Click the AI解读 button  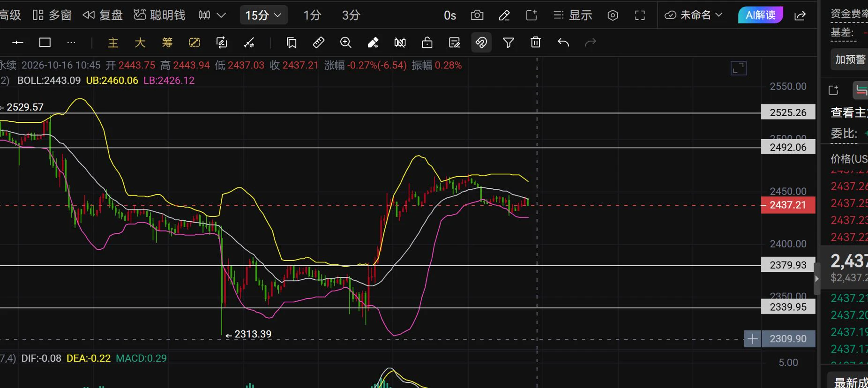coord(761,15)
